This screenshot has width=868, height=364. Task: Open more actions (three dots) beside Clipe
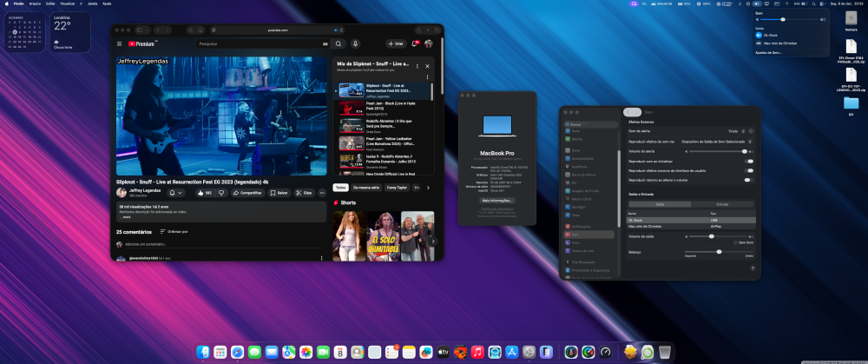pos(322,193)
